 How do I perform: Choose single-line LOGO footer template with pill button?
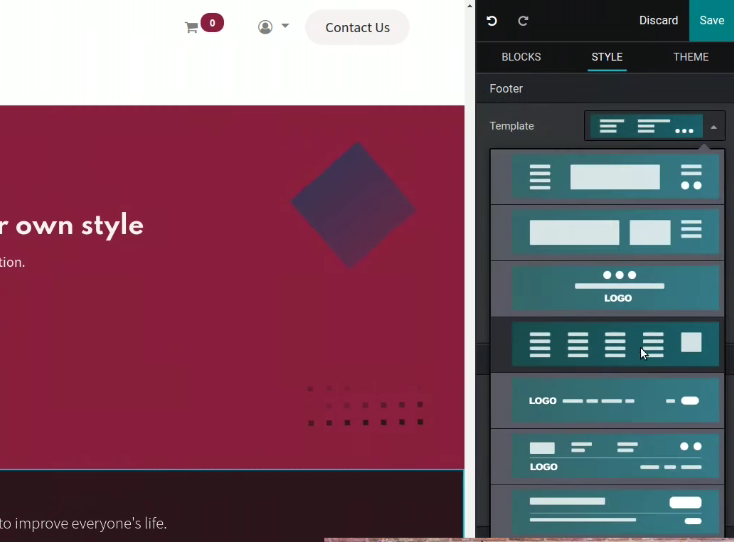(x=615, y=400)
